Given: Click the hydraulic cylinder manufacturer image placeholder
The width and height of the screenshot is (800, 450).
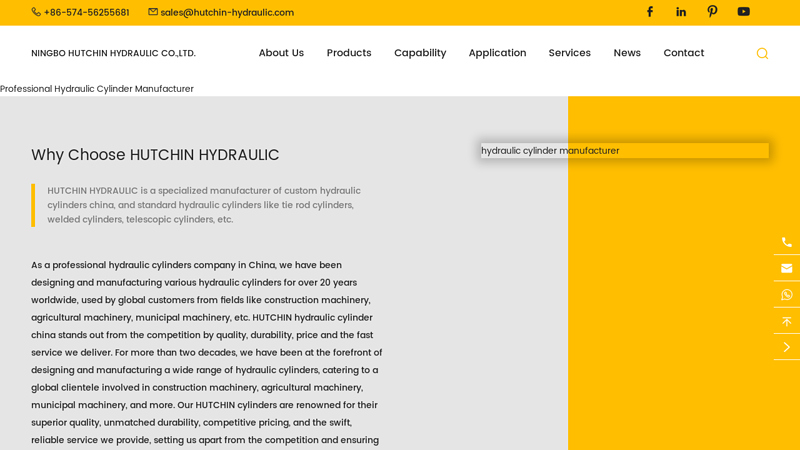Looking at the screenshot, I should point(624,151).
